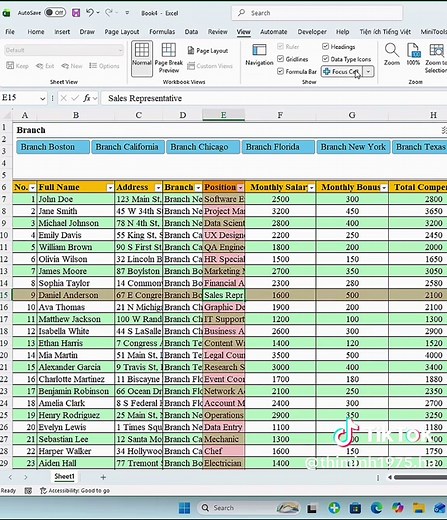
Task: Switch to the Developer tab
Action: (312, 32)
